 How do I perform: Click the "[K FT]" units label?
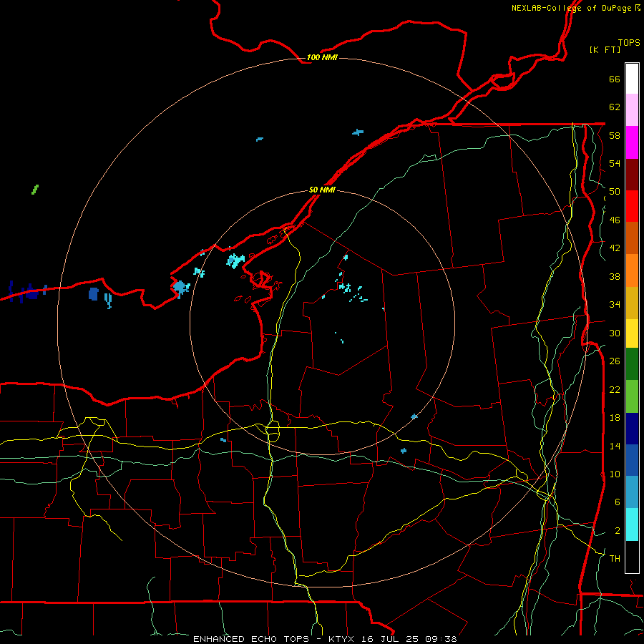point(605,50)
